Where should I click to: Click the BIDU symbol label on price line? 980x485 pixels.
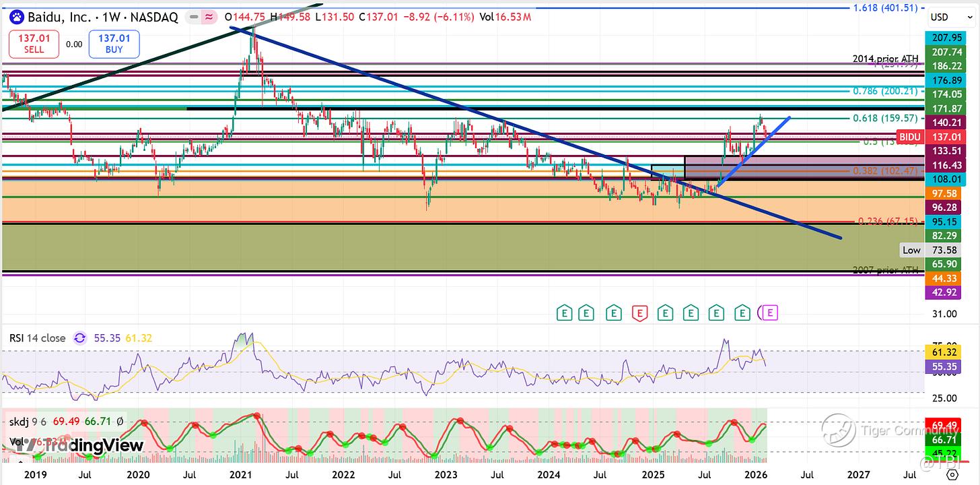(x=909, y=137)
